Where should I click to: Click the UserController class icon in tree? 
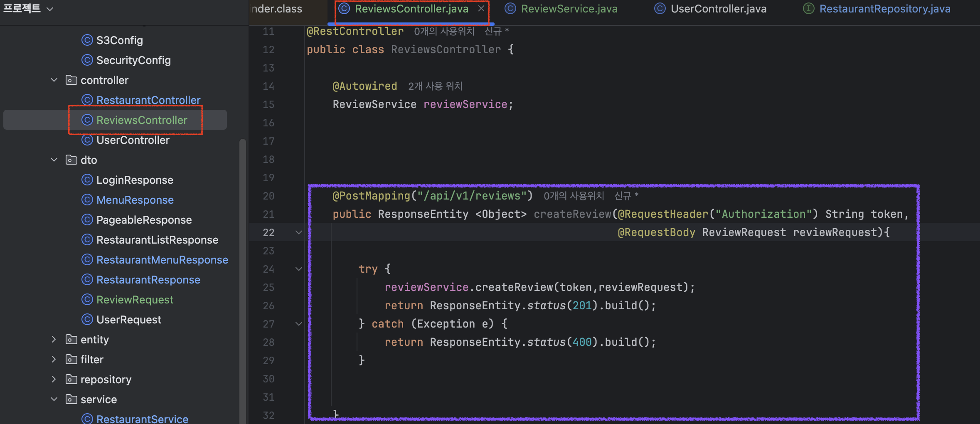[87, 140]
